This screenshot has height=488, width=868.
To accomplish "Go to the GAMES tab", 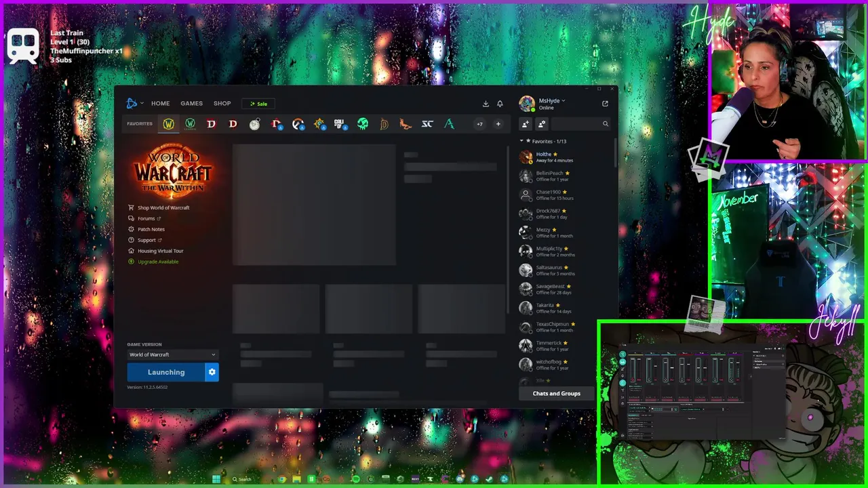I will [x=191, y=104].
